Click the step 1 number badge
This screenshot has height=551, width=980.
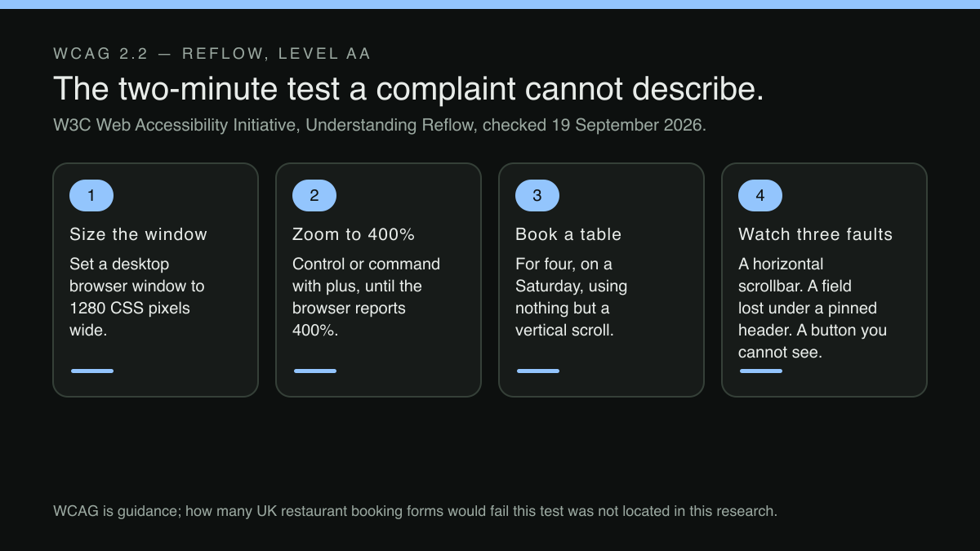coord(91,196)
